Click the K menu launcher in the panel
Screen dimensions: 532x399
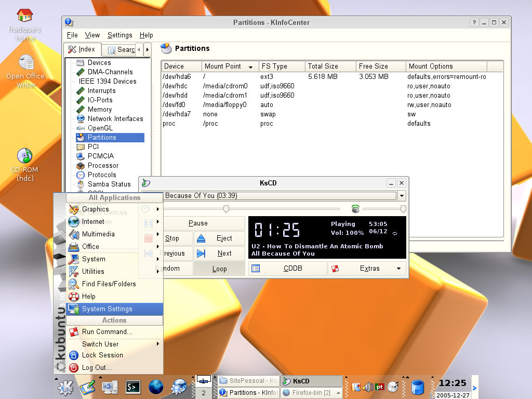[65, 387]
